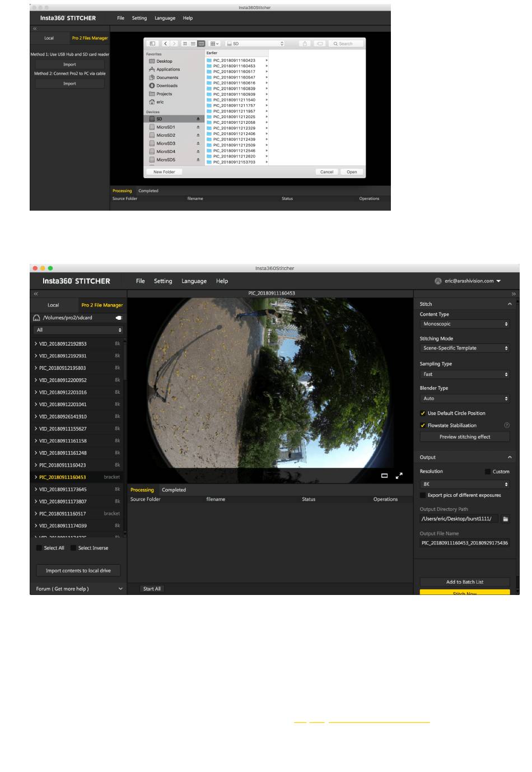Click the sdcard volume icon beside /Volumes/pro2/sdcard
Screen dimensions: 532x772
coord(36,318)
